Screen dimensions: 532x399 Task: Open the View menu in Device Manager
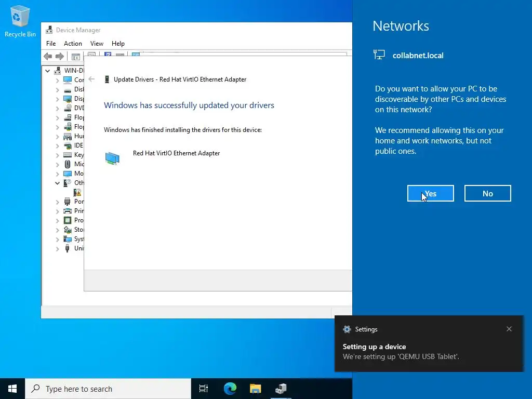click(x=97, y=44)
